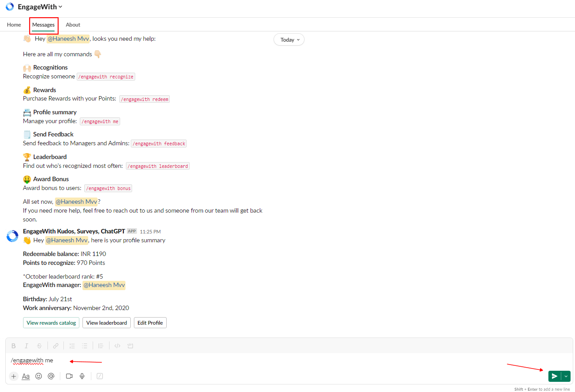Open the plus attachments menu
This screenshot has height=392, width=575.
14,376
